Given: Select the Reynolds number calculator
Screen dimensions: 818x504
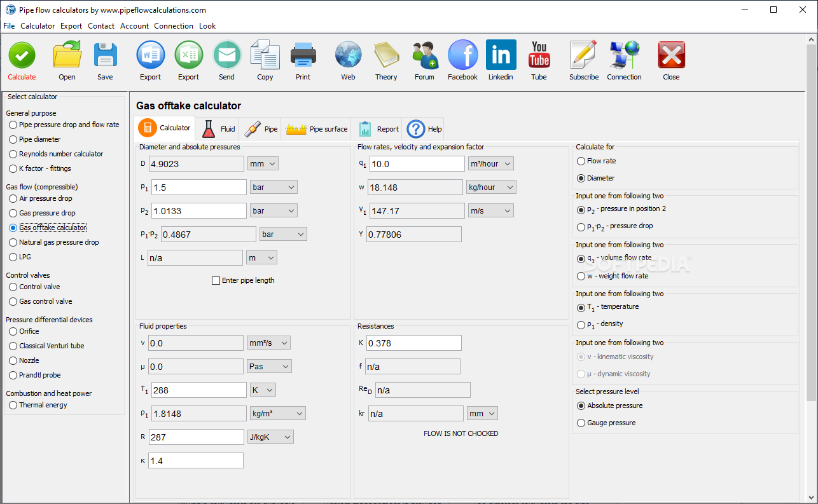Looking at the screenshot, I should pos(56,154).
